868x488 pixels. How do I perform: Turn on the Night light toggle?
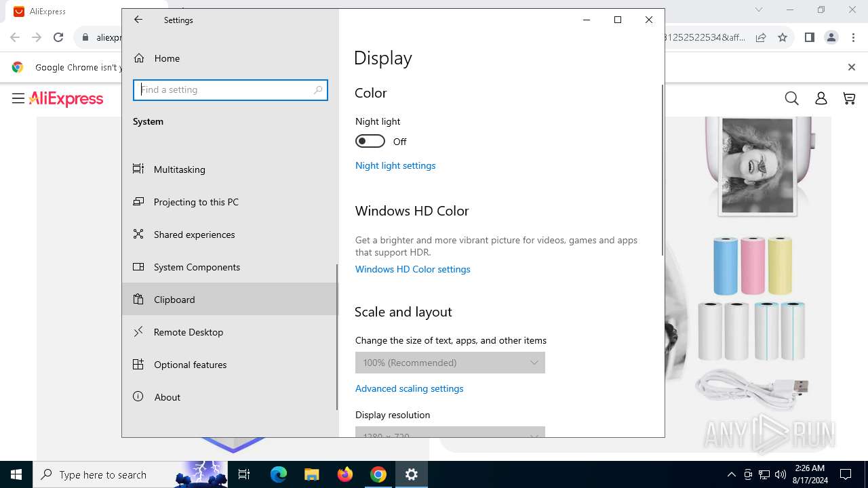tap(370, 141)
